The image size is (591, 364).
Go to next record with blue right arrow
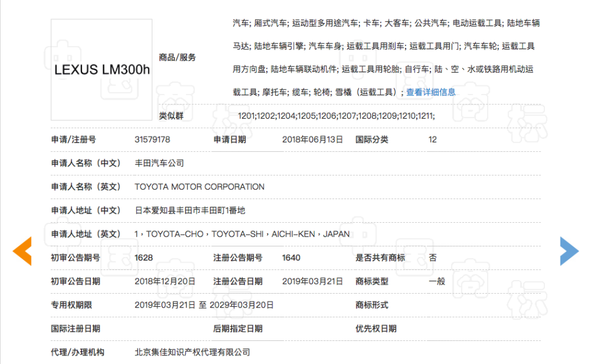click(x=569, y=251)
